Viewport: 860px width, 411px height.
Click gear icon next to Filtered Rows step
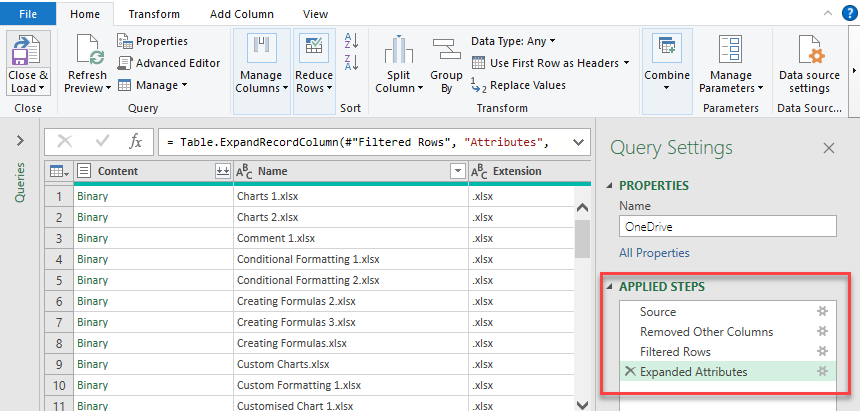click(823, 352)
